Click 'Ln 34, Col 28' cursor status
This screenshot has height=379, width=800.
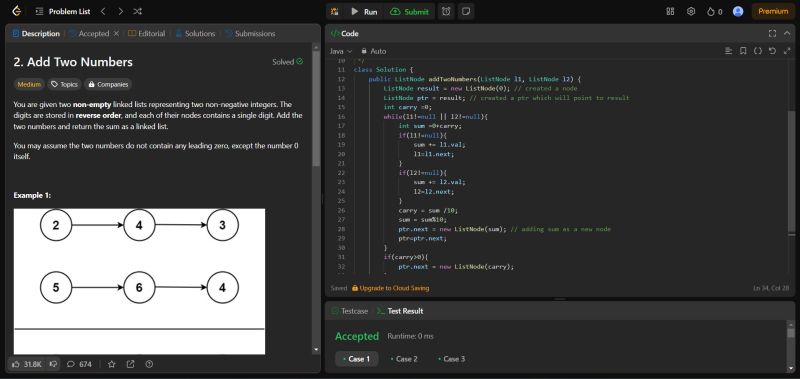click(x=771, y=288)
